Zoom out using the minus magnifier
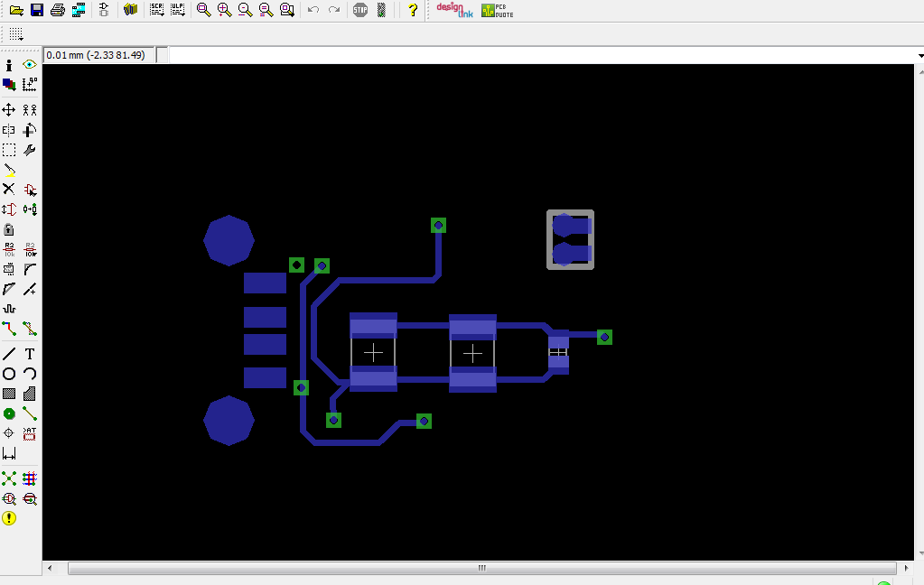The image size is (924, 585). [x=245, y=10]
